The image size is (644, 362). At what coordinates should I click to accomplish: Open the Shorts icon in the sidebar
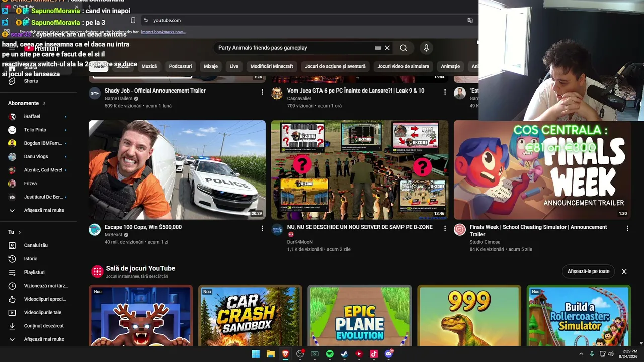point(12,81)
